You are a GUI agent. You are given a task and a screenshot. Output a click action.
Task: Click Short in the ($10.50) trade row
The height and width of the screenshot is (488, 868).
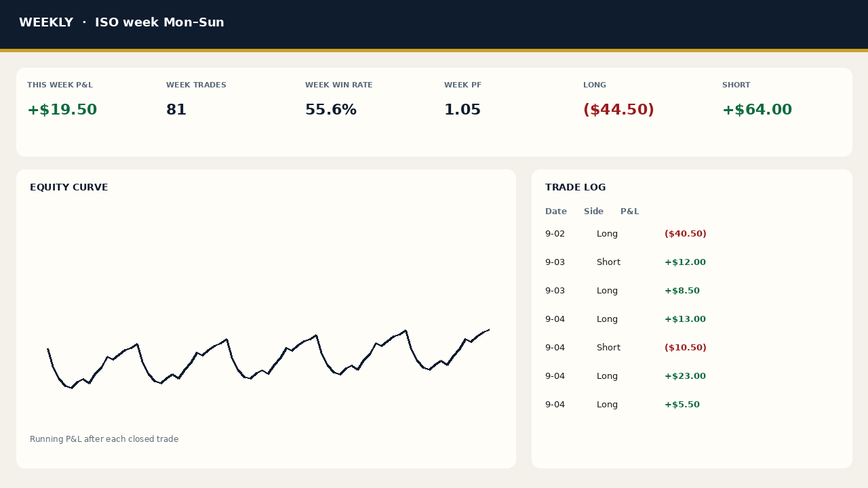click(609, 348)
